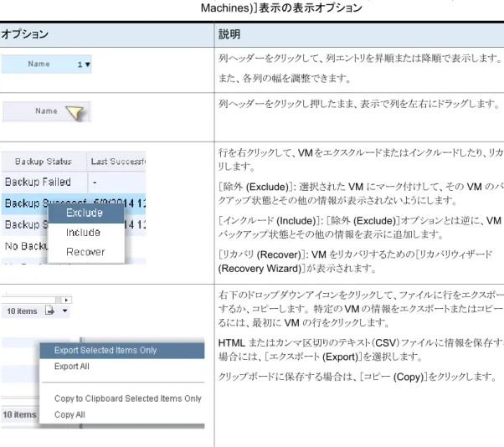Select Copy to Clipboard Selected Items Only
This screenshot has width=504, height=447.
click(122, 398)
